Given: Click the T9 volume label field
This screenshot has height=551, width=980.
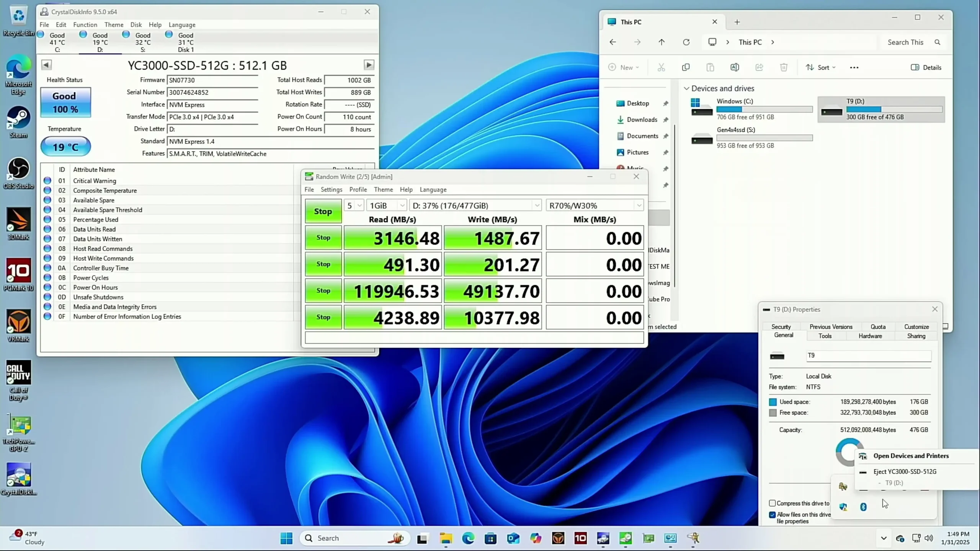Looking at the screenshot, I should tap(868, 355).
